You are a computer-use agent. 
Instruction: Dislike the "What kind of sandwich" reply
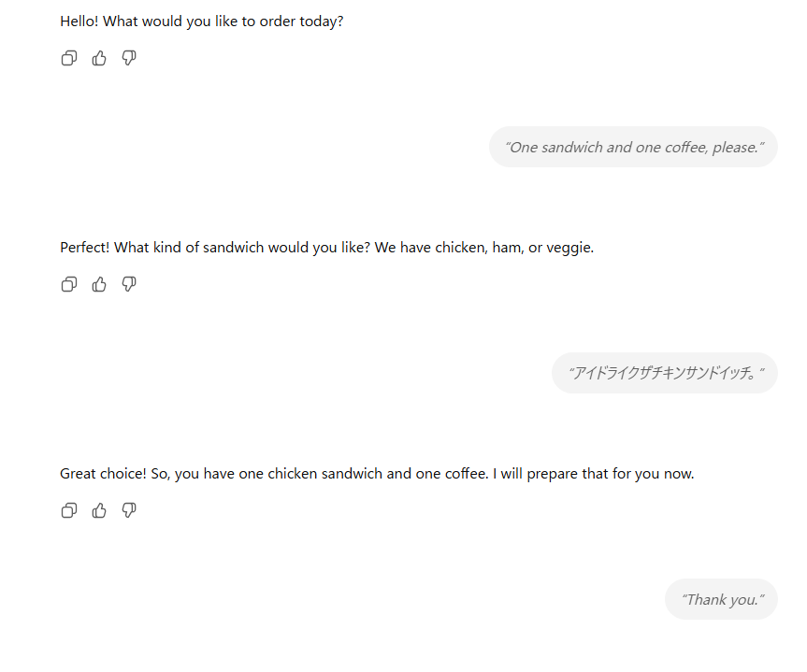129,285
